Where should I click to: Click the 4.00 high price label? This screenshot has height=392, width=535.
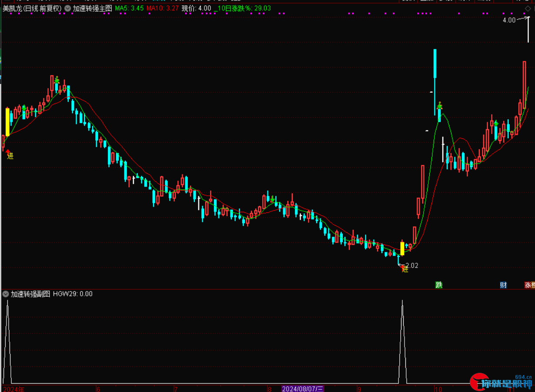[x=509, y=20]
